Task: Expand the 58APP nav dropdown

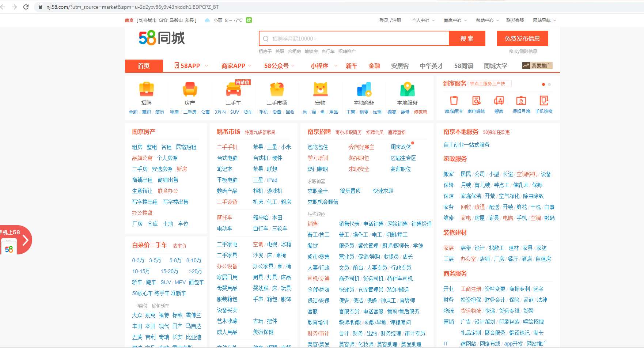Action: pyautogui.click(x=191, y=66)
